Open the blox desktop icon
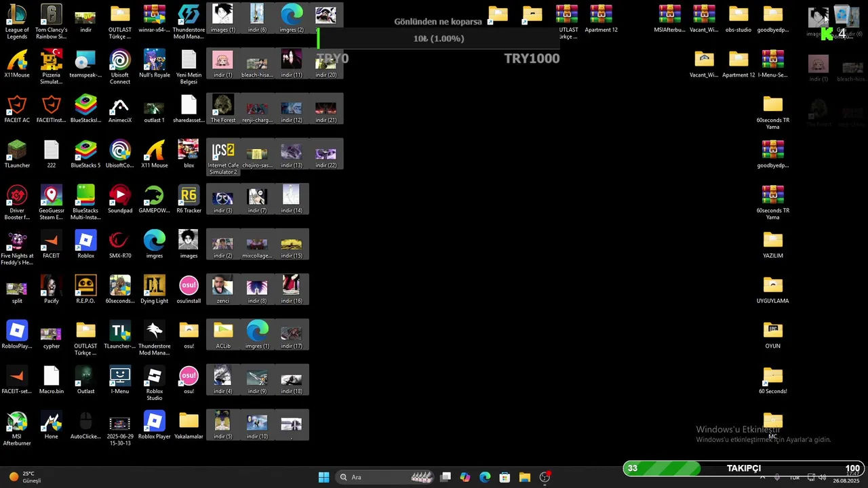This screenshot has width=868, height=488. click(x=189, y=154)
